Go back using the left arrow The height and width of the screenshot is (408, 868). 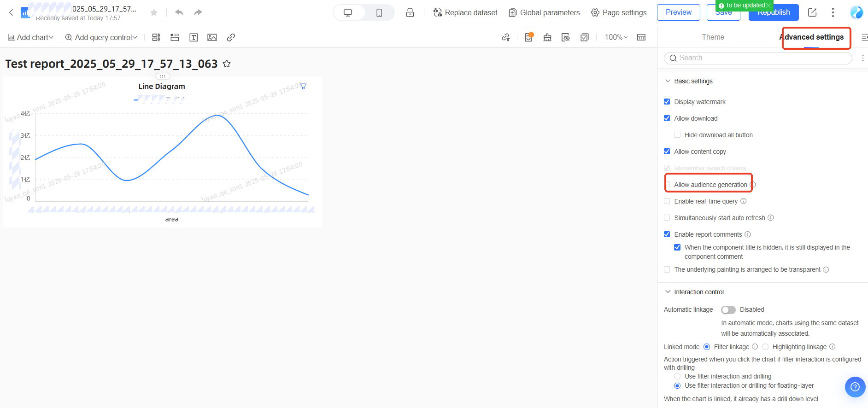[x=11, y=12]
